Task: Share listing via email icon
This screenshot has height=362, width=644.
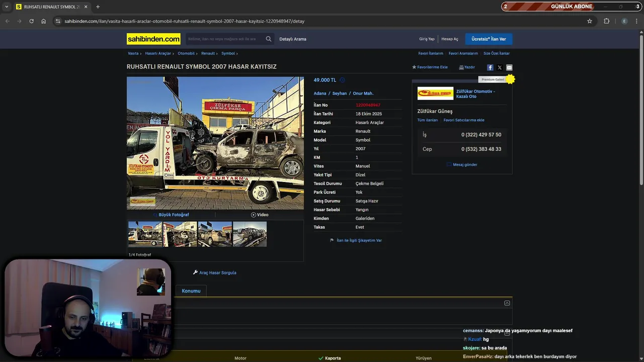Action: tap(509, 67)
